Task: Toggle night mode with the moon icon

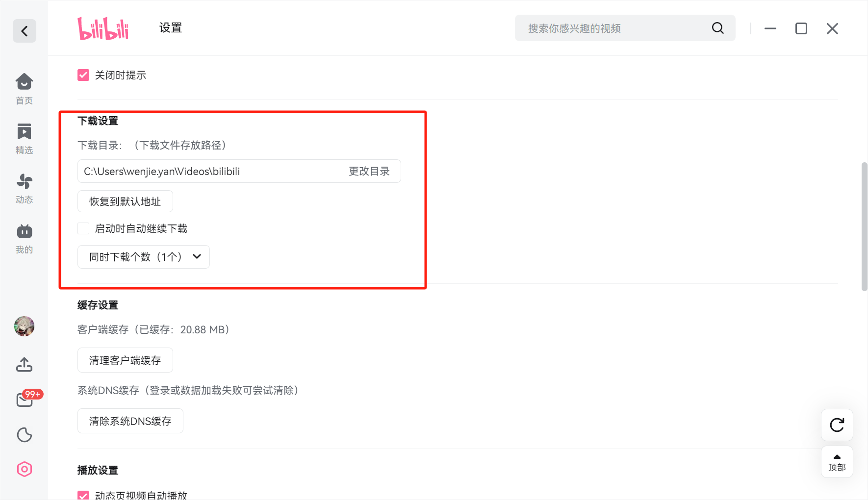Action: click(x=24, y=435)
